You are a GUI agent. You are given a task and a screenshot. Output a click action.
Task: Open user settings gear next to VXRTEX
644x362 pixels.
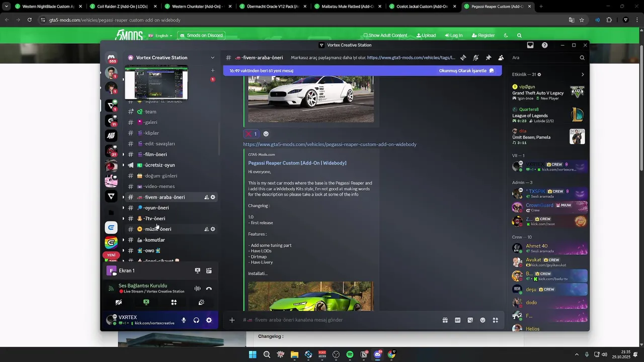[209, 320]
